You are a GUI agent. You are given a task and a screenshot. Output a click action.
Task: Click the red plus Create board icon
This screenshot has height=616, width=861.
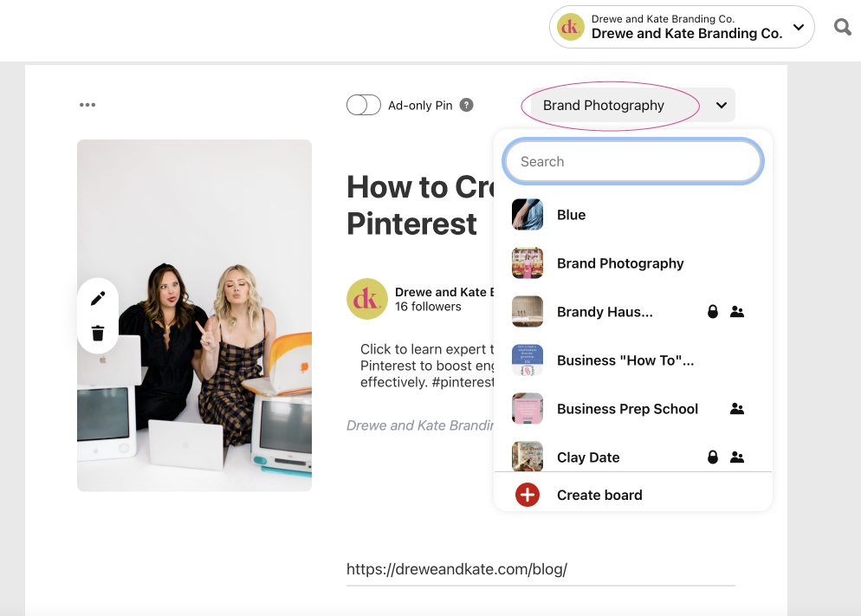pos(527,495)
